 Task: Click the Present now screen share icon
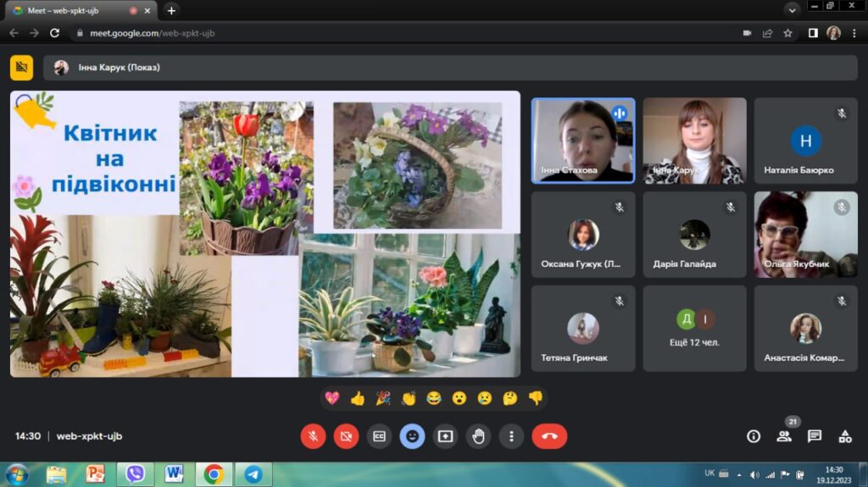(x=445, y=436)
